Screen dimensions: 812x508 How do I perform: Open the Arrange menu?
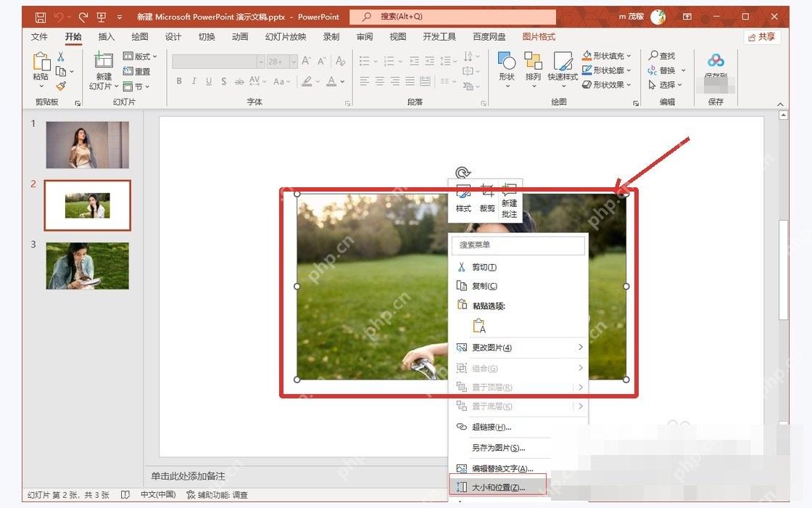click(533, 69)
